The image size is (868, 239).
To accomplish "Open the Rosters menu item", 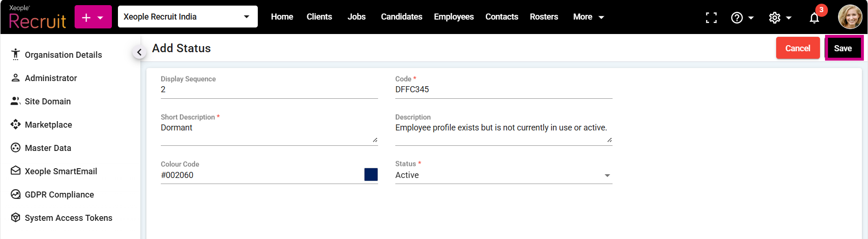I will [544, 17].
